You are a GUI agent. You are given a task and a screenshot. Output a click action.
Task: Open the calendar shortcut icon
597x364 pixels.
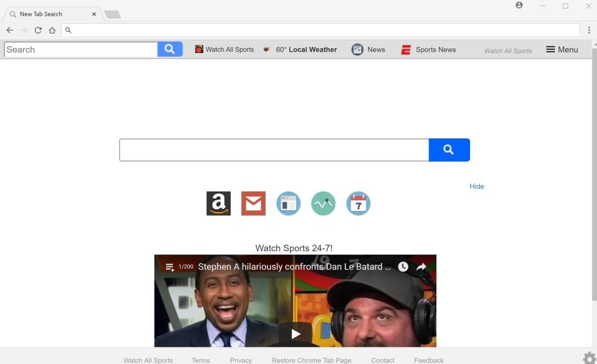358,203
